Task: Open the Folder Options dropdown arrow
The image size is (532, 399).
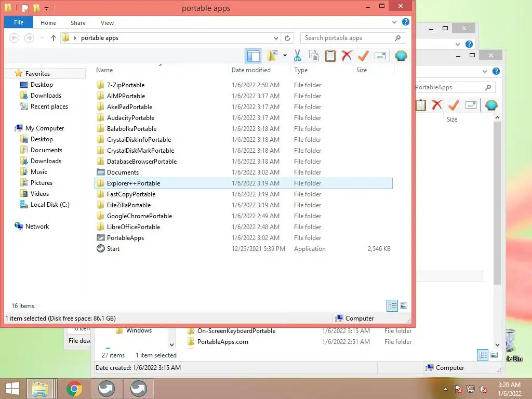Action: [285, 56]
